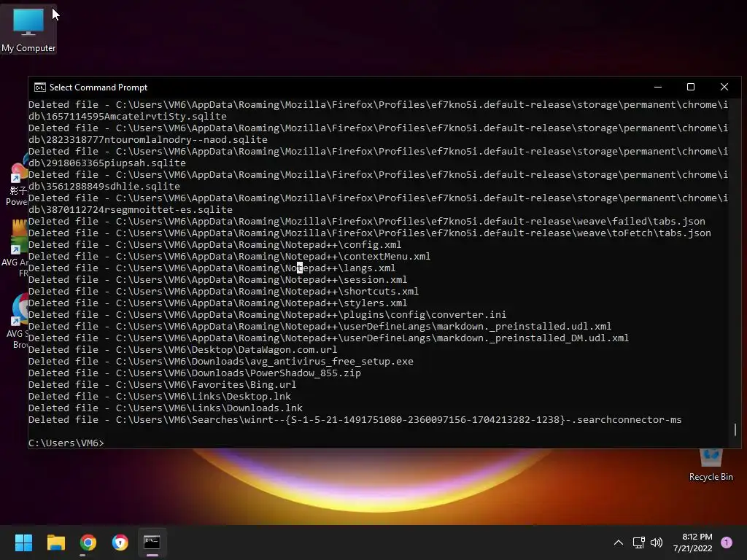Click the Select Command Prompt title text
Screen dimensions: 747x560
(98, 87)
